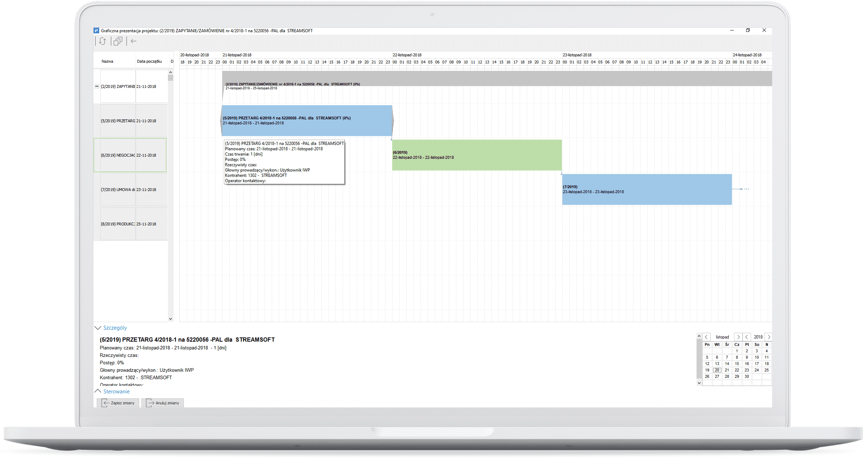Select the blue (7/2019) Gantt bar
The image size is (868, 472).
[x=647, y=189]
